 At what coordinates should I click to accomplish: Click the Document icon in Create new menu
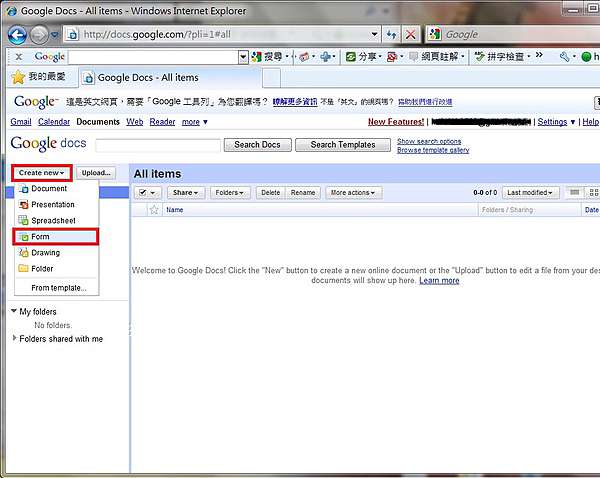point(23,189)
